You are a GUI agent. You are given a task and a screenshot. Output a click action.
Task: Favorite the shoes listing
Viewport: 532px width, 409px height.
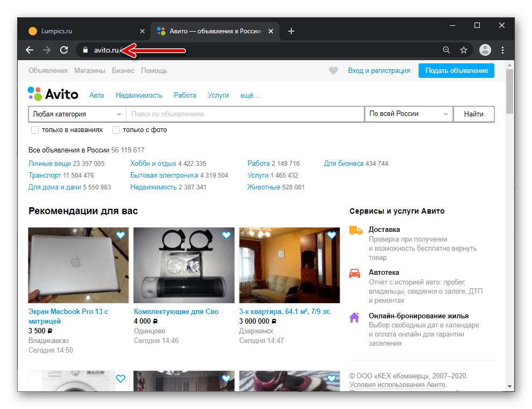point(332,378)
